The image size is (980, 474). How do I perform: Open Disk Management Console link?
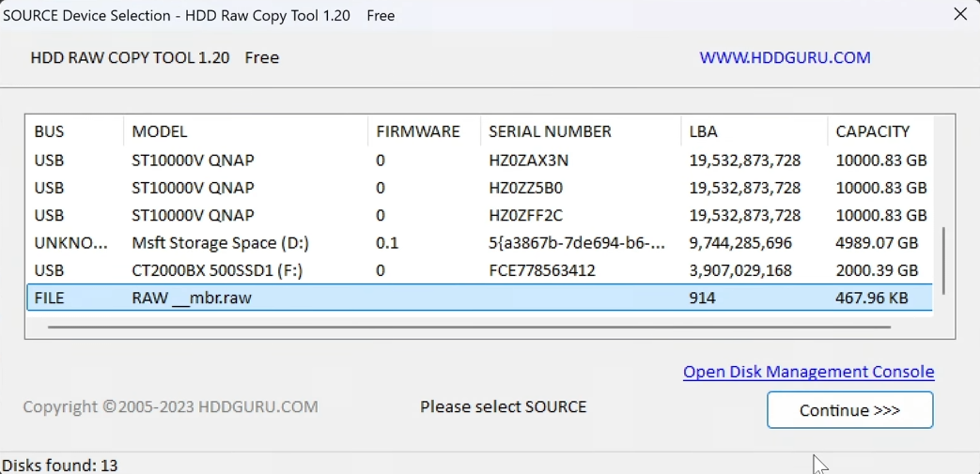(x=808, y=373)
